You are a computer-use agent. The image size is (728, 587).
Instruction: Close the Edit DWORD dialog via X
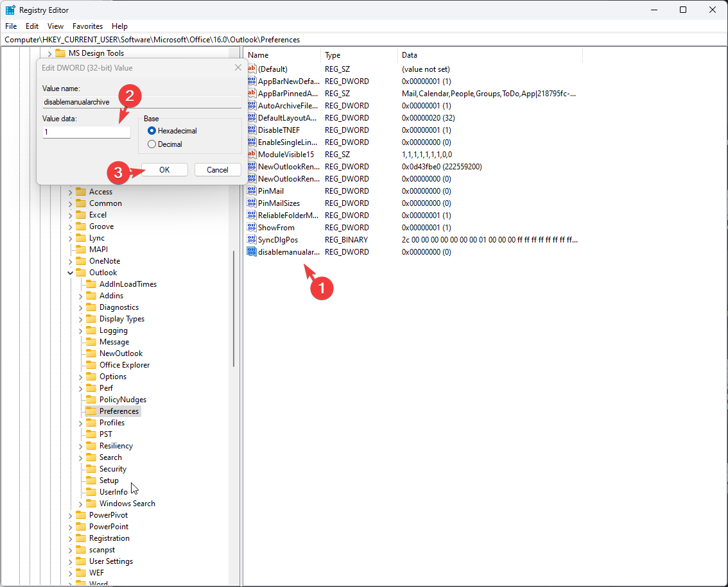coord(238,68)
